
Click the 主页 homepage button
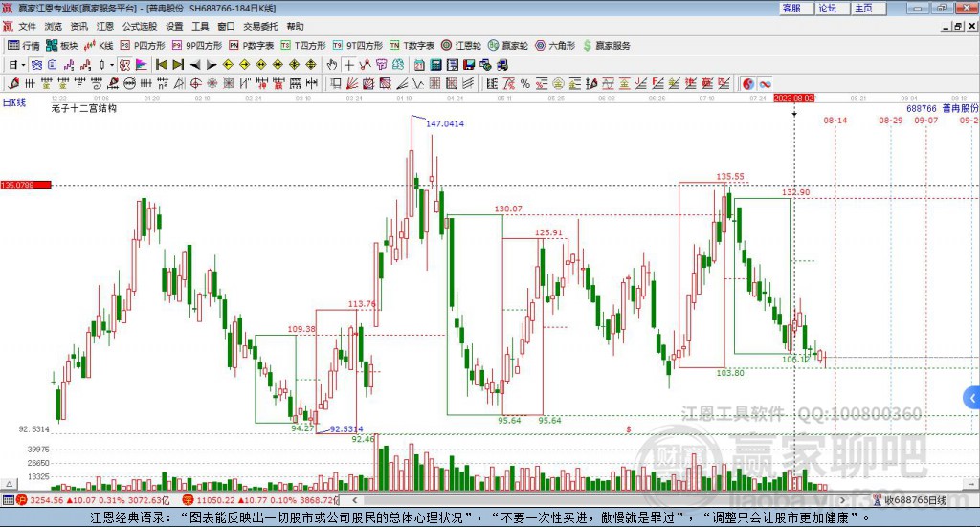[x=869, y=8]
